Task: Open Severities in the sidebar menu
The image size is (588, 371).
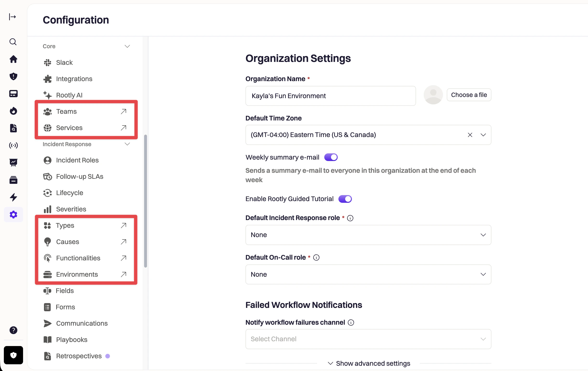Action: click(x=71, y=209)
